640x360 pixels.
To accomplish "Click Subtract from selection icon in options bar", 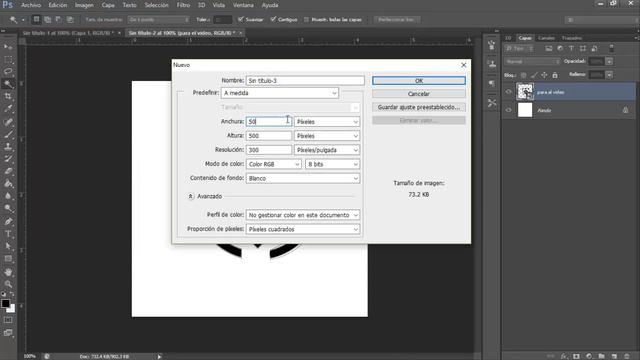I will coord(58,19).
